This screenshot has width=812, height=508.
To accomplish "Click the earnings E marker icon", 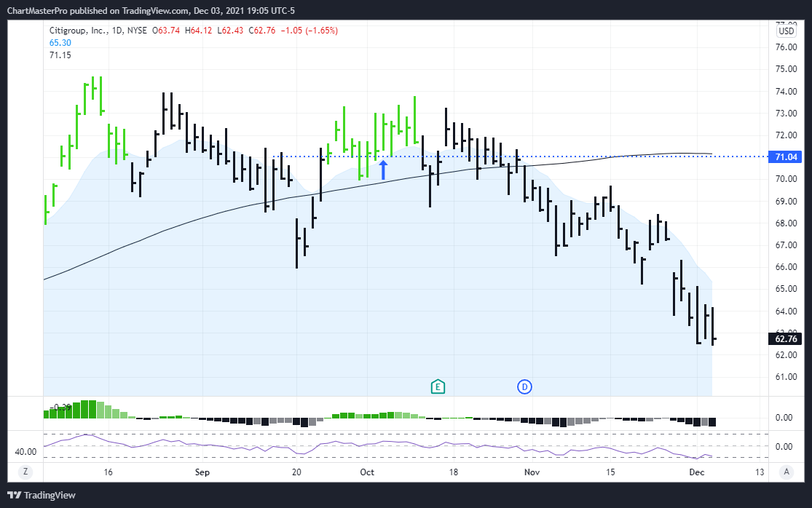I will (438, 386).
